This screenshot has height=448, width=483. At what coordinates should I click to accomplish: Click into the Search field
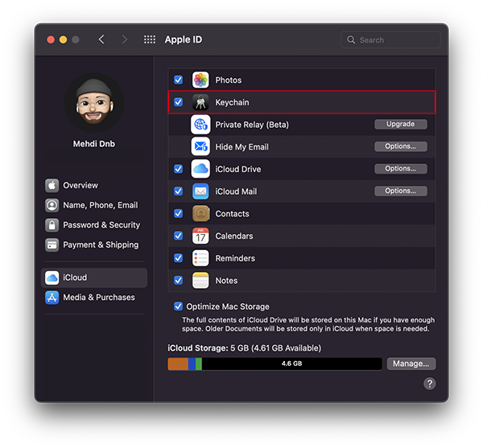(x=390, y=39)
